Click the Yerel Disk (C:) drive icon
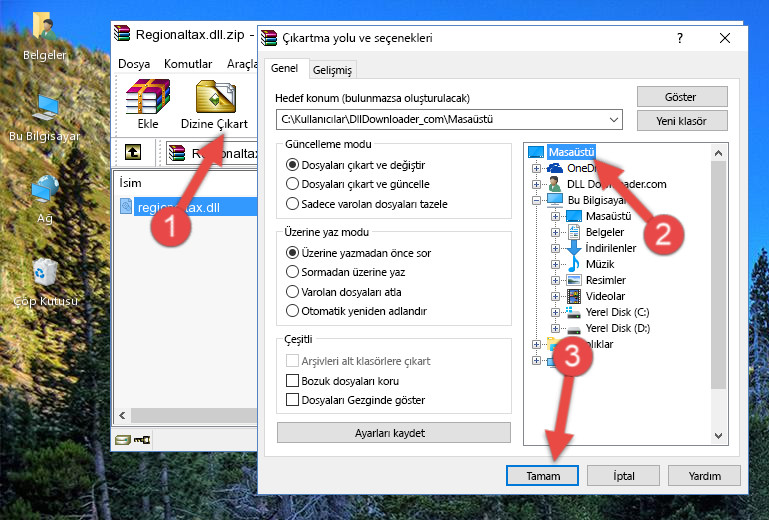Image resolution: width=769 pixels, height=520 pixels. 573,312
